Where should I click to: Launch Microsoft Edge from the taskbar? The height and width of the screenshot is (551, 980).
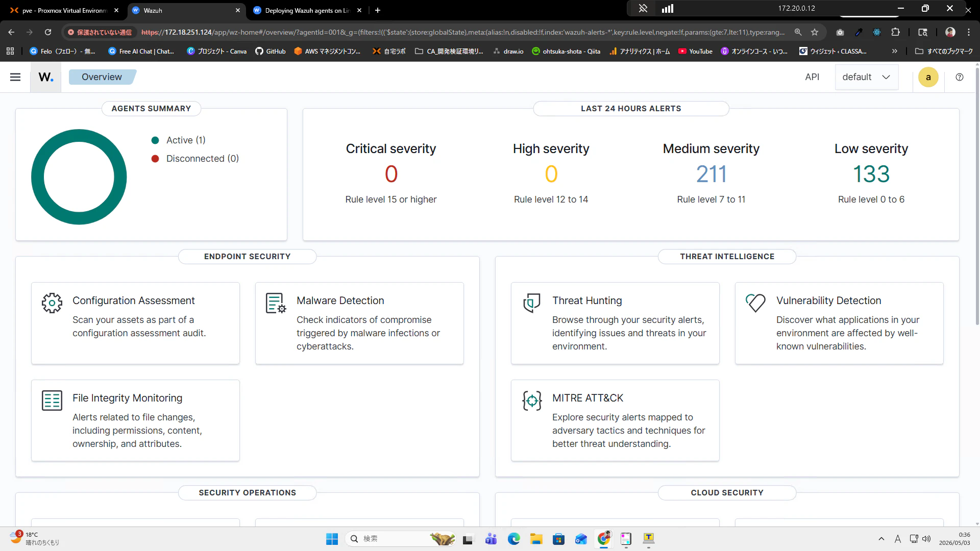coord(513,539)
